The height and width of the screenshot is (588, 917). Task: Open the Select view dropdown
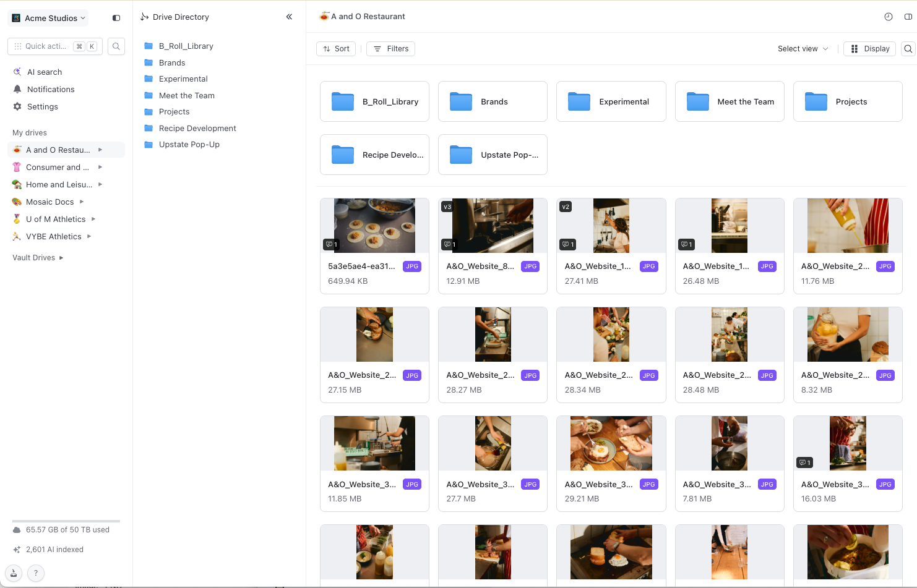(803, 49)
